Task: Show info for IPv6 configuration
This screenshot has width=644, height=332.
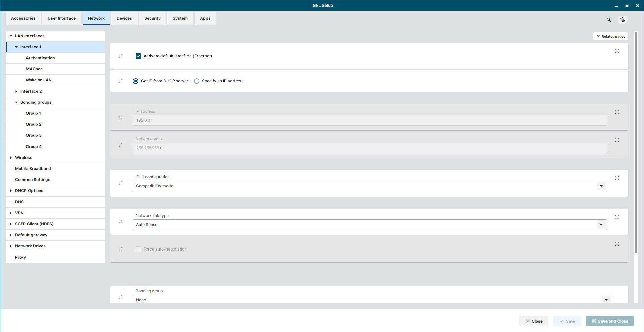Action: click(617, 178)
